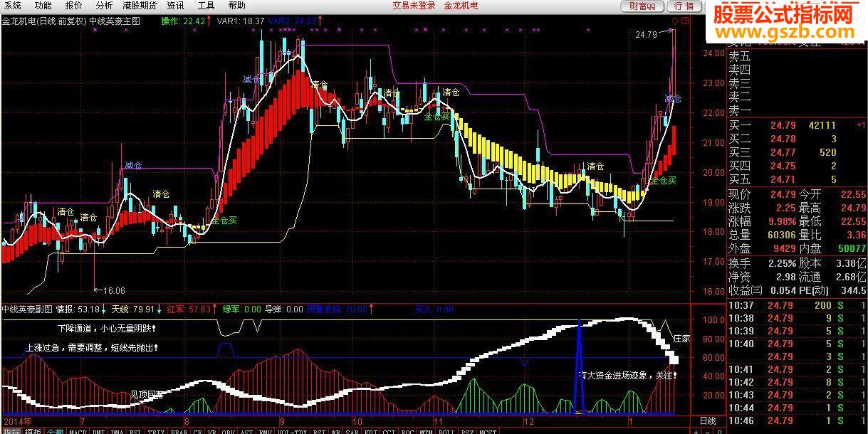Open the 帮助 menu
Viewport: 868px width, 434px height.
click(236, 5)
